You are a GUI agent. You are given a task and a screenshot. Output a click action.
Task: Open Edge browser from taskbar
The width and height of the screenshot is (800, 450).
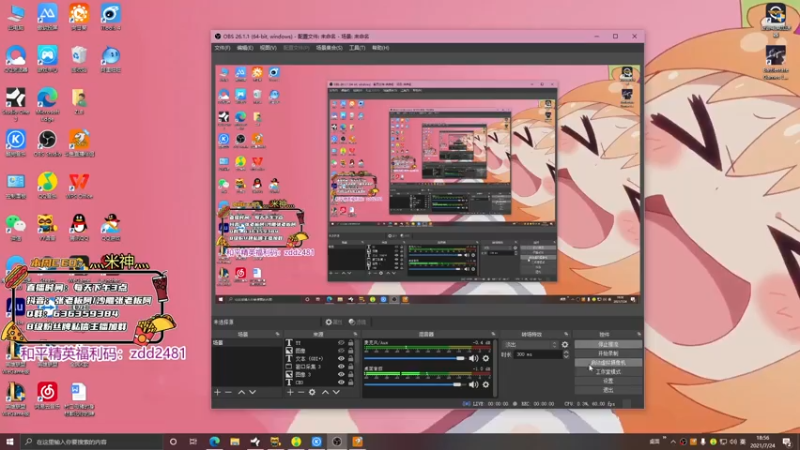coord(214,441)
